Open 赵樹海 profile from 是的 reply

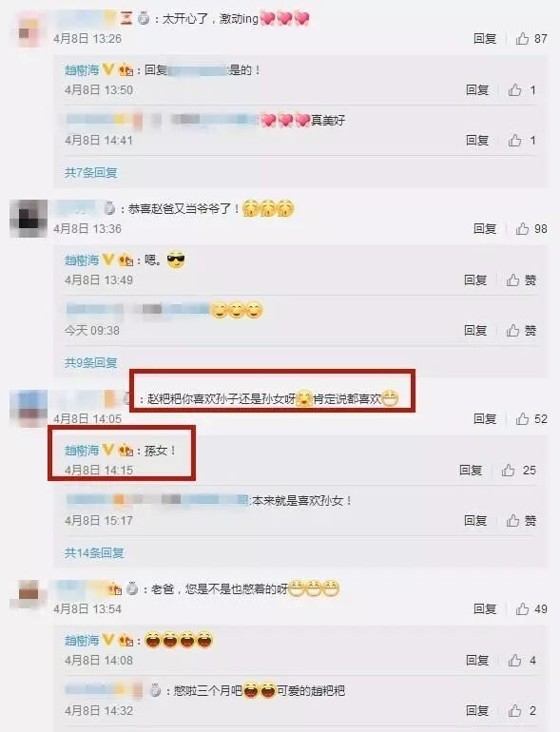(82, 70)
